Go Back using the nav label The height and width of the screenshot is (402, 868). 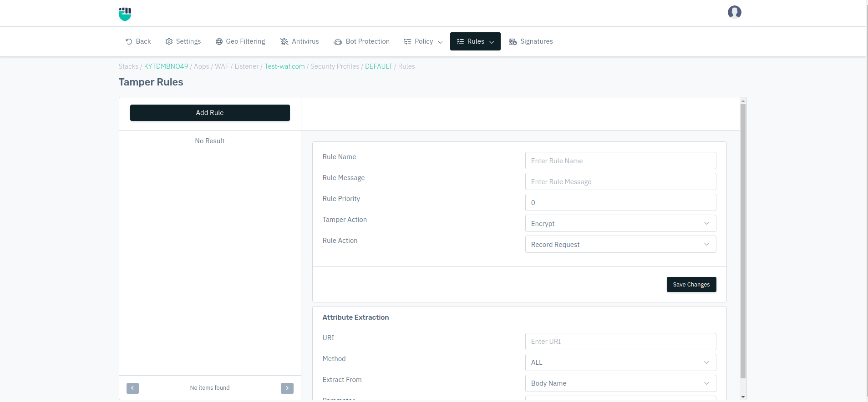pyautogui.click(x=143, y=41)
